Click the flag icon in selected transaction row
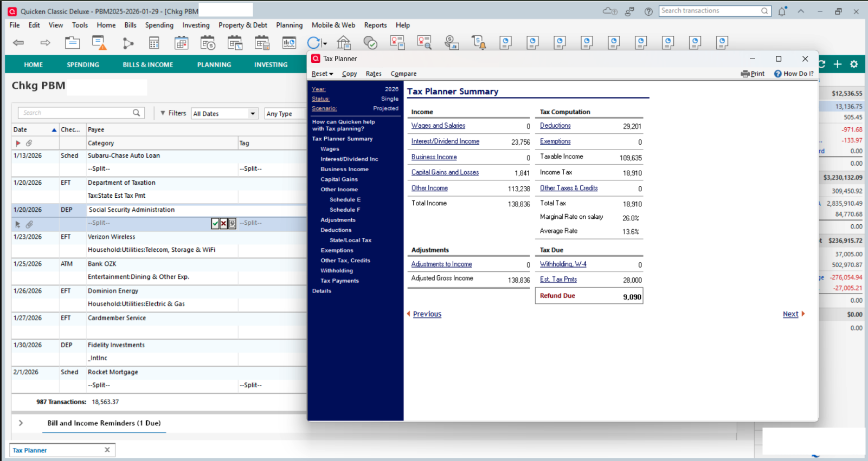Viewport: 868px width, 461px height. click(x=18, y=224)
